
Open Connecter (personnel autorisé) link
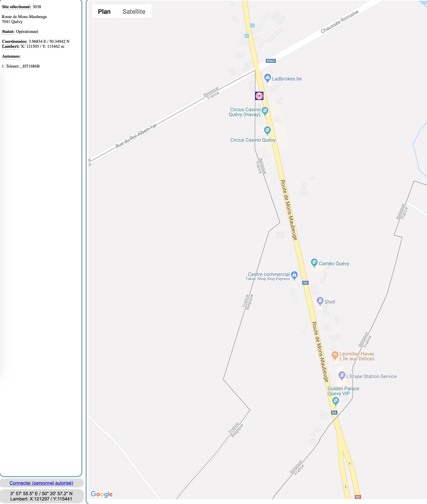point(41,483)
